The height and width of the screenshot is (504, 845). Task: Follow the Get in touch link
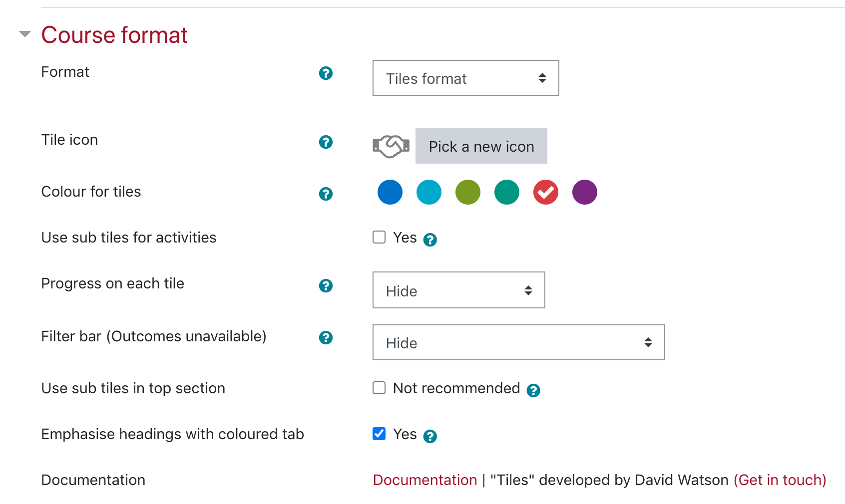(780, 480)
